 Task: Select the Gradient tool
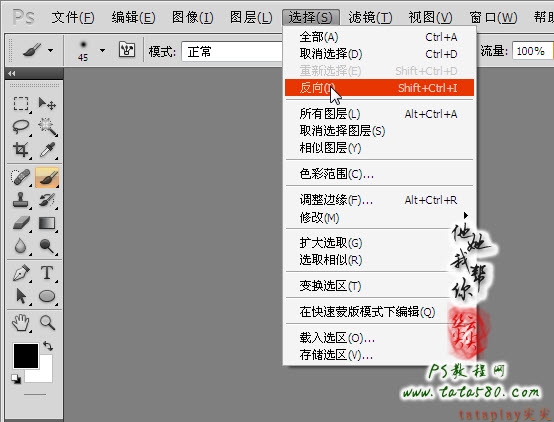click(47, 223)
